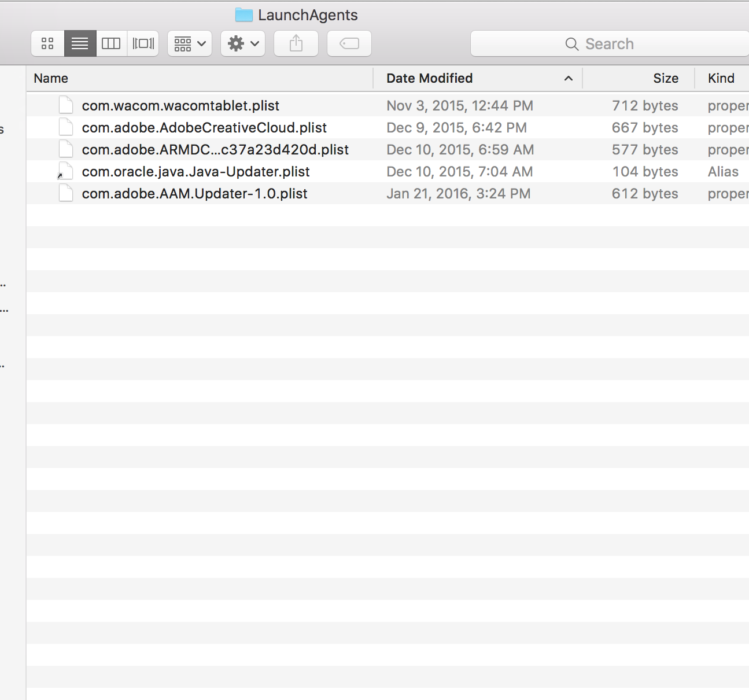Switch to Cover Flow view
749x700 pixels.
coord(143,43)
